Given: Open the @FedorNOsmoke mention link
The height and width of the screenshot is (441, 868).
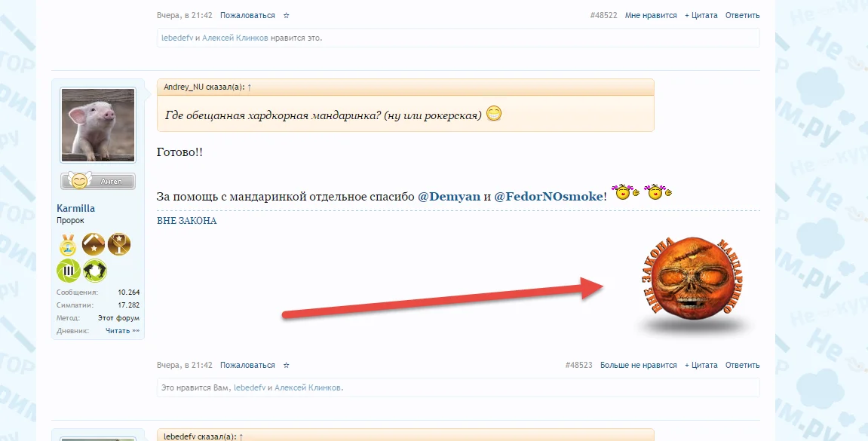Looking at the screenshot, I should (x=548, y=197).
